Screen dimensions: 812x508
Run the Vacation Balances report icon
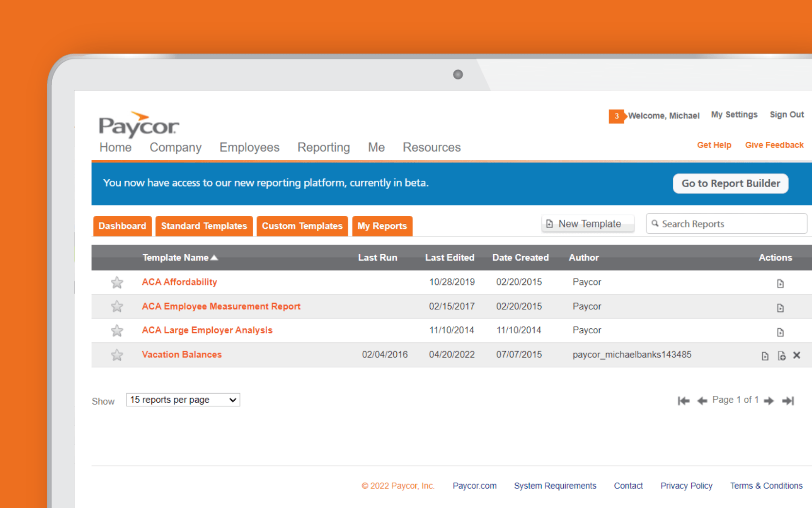pyautogui.click(x=765, y=356)
